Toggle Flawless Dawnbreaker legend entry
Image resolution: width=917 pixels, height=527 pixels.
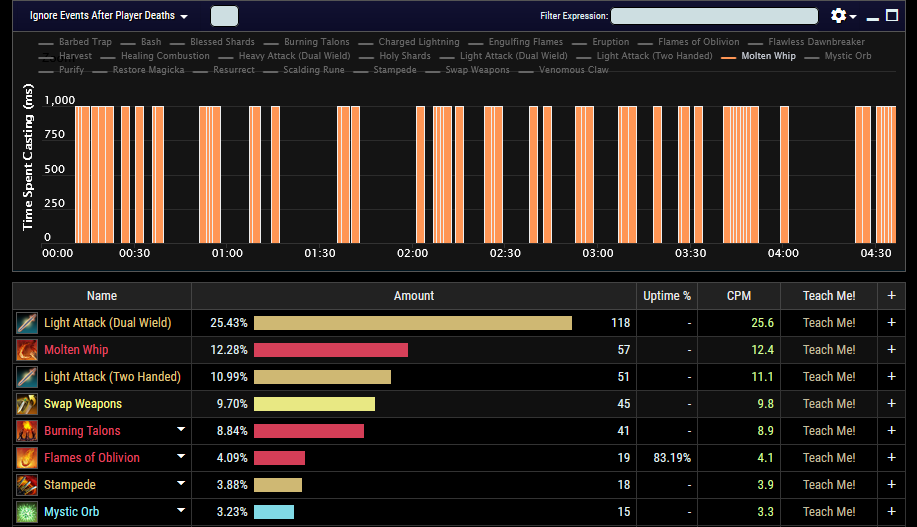(x=806, y=42)
